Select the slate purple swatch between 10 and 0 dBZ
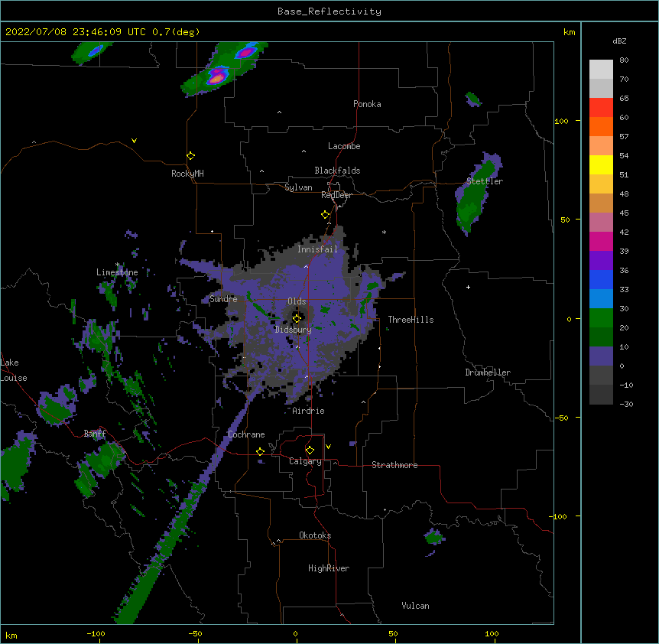 pos(601,356)
